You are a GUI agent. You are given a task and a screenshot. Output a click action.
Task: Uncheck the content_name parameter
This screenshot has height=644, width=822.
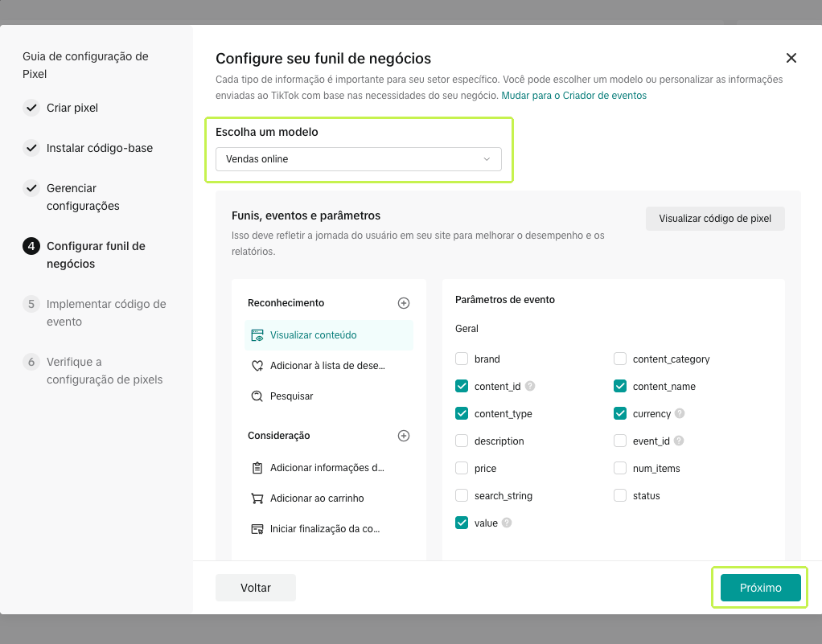tap(619, 386)
